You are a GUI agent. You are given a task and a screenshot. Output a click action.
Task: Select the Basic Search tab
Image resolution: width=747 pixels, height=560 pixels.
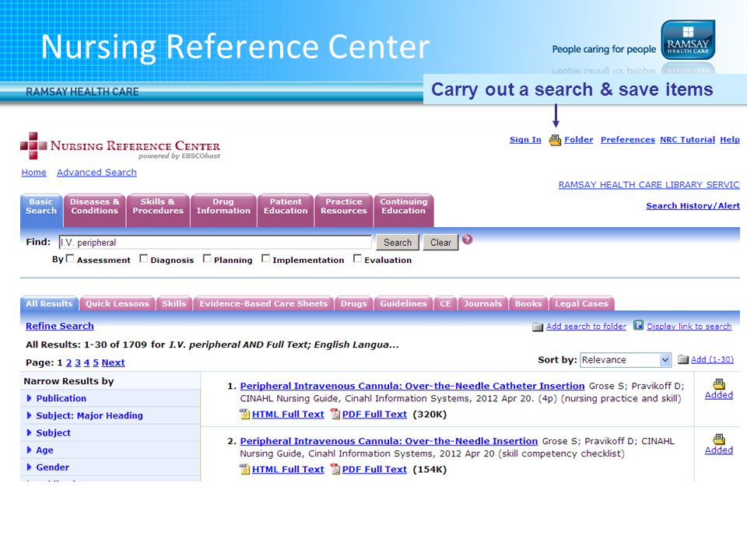(x=41, y=210)
